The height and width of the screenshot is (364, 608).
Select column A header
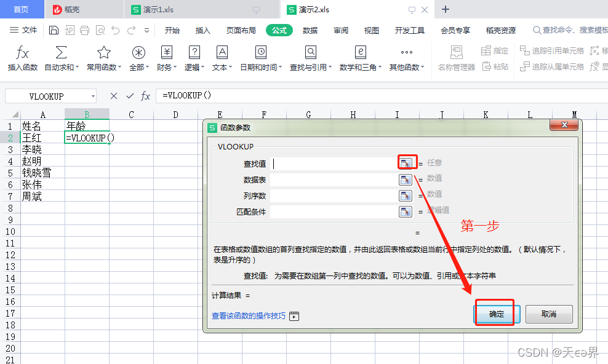[42, 114]
